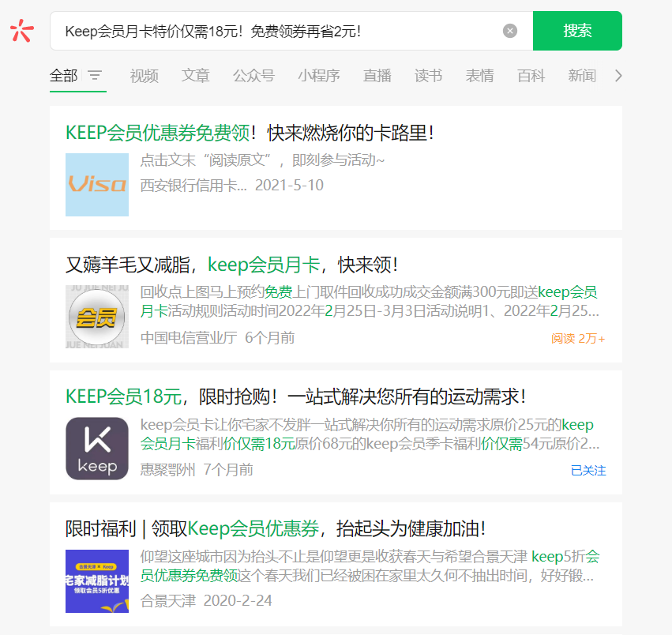Switch to the 百科 tab
Viewport: 672px width, 635px height.
[x=531, y=76]
